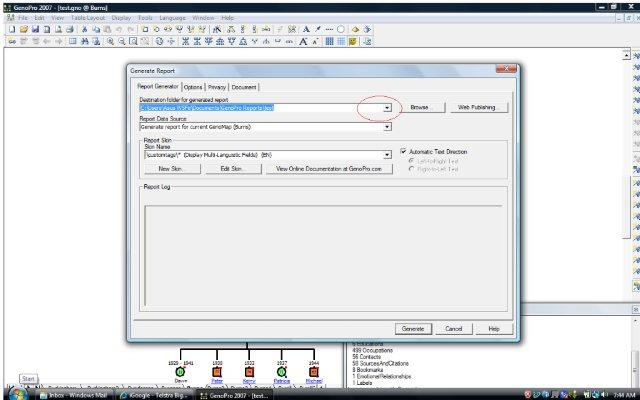The width and height of the screenshot is (640, 400).
Task: Open the Language menu
Action: tap(172, 18)
